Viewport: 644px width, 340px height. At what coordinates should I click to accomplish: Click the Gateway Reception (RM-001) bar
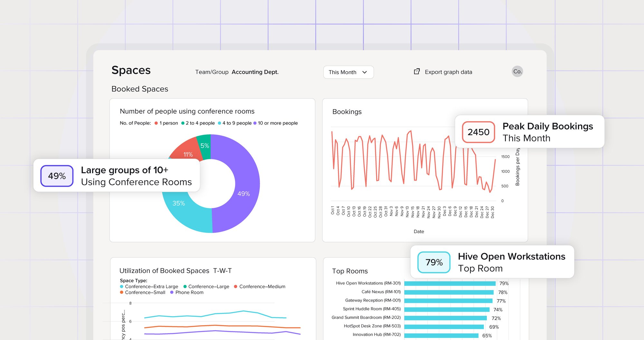(x=448, y=301)
